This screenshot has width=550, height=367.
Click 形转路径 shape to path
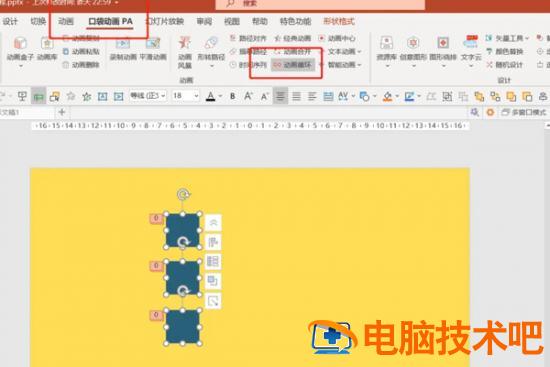[x=211, y=51]
